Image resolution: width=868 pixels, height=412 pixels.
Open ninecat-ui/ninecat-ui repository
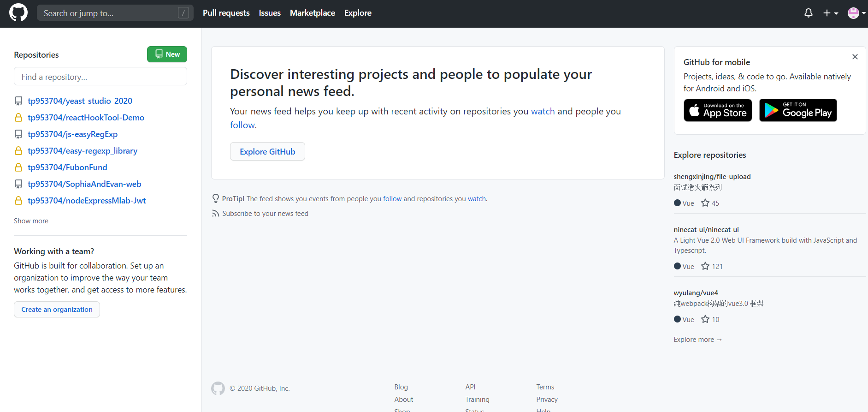pos(706,230)
